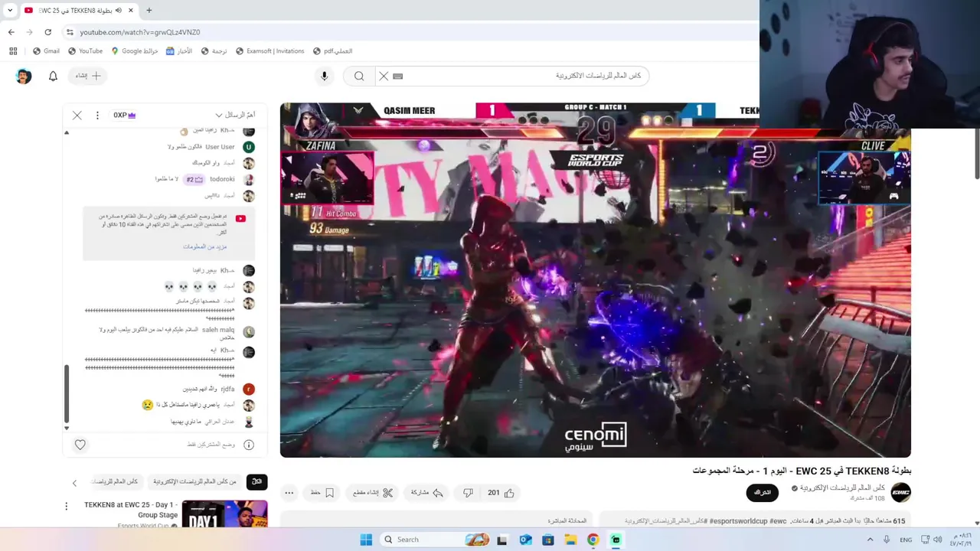The image size is (980, 551).
Task: Open the tab search dropdown arrow
Action: (10, 11)
